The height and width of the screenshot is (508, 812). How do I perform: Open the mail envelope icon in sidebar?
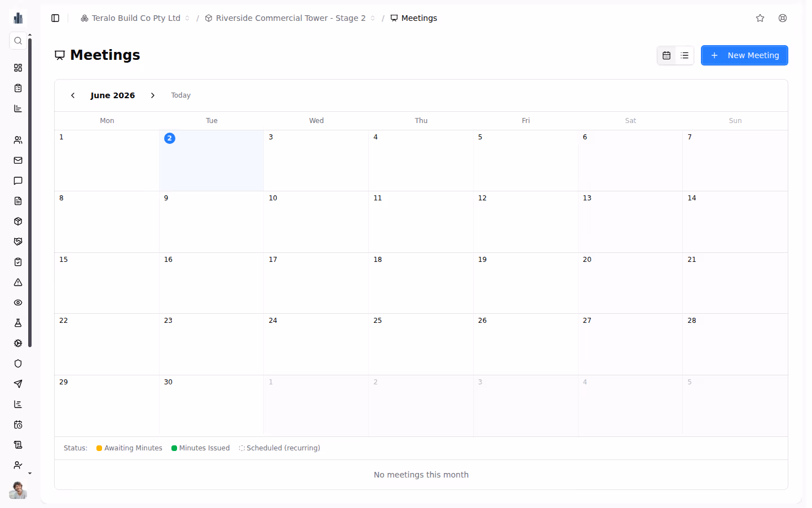pyautogui.click(x=18, y=160)
